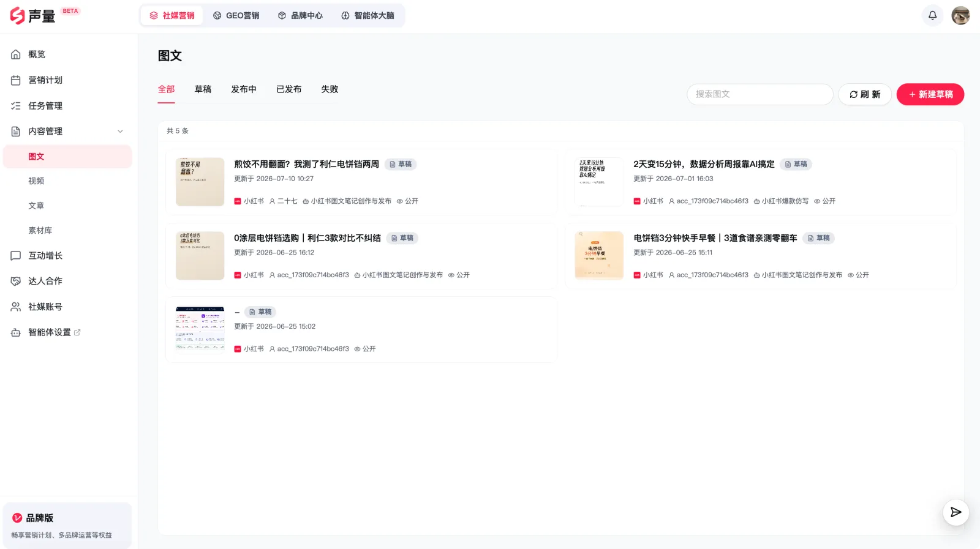
Task: Open the 0涂层电饼铛选购｜利仁3款对比不纠结 title
Action: (x=307, y=238)
